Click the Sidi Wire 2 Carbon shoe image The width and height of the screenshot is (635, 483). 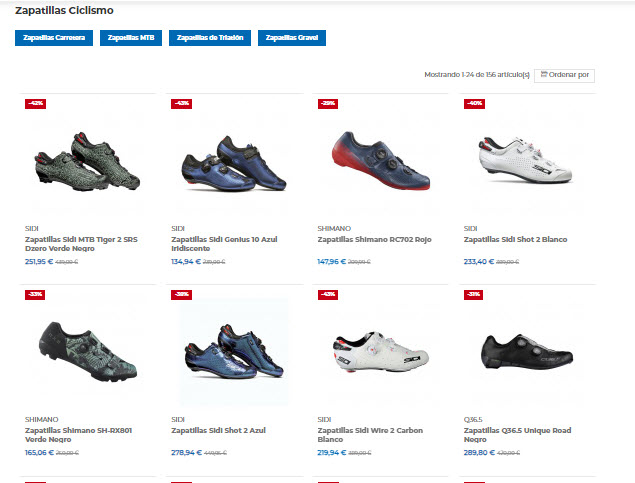(x=380, y=351)
